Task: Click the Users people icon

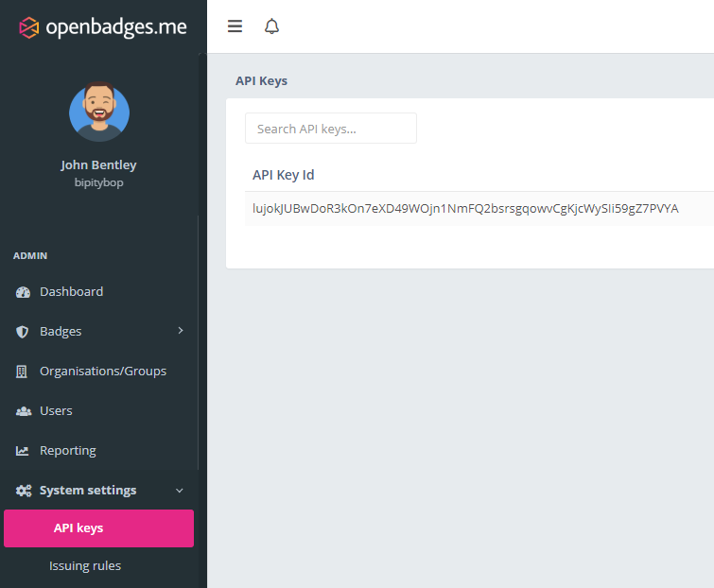Action: click(x=23, y=411)
